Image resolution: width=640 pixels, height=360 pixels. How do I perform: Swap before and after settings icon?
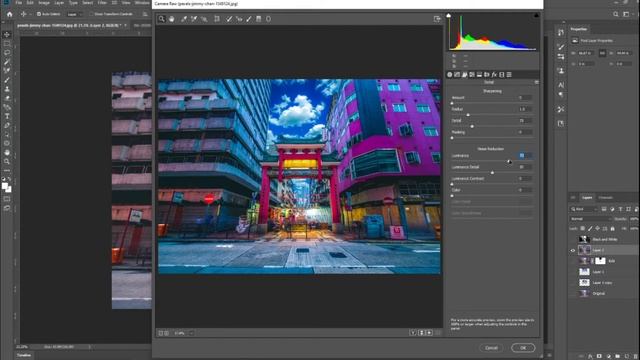[422, 333]
